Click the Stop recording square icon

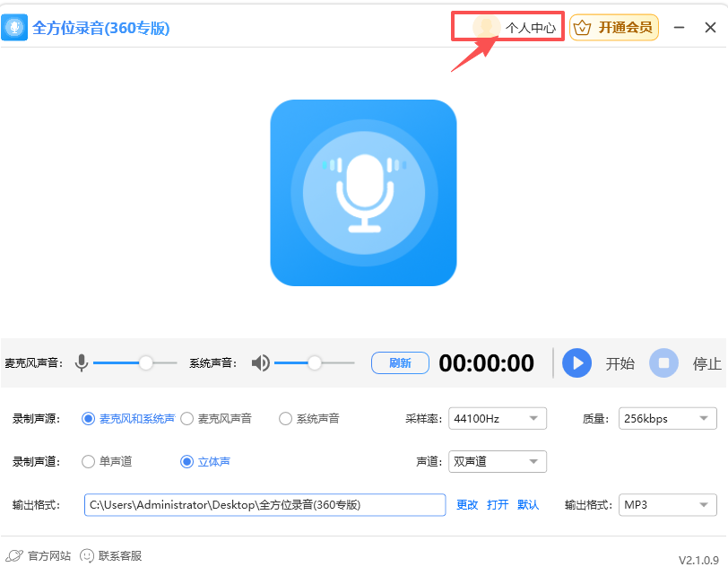pyautogui.click(x=663, y=363)
